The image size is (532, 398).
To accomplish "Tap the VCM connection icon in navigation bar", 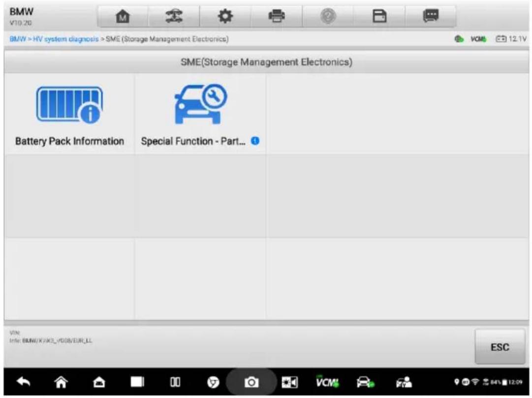I will (327, 382).
